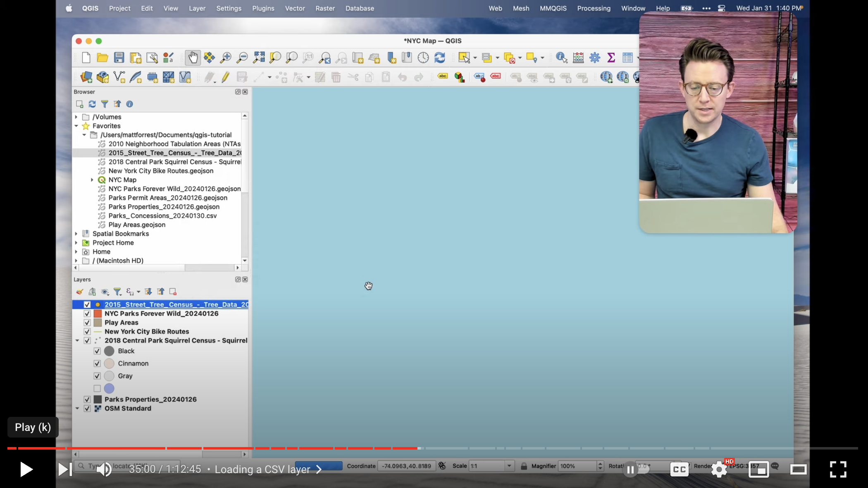868x488 pixels.
Task: Click the Refresh map icon
Action: tap(440, 57)
